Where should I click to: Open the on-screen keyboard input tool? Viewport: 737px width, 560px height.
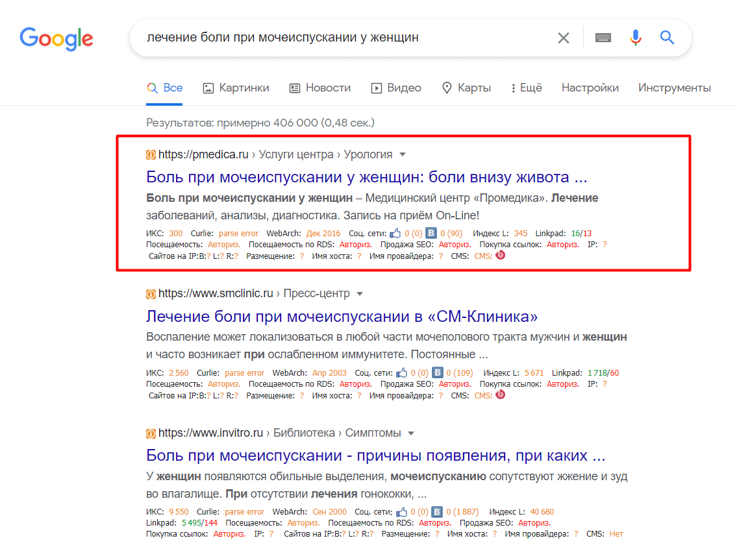pos(603,38)
